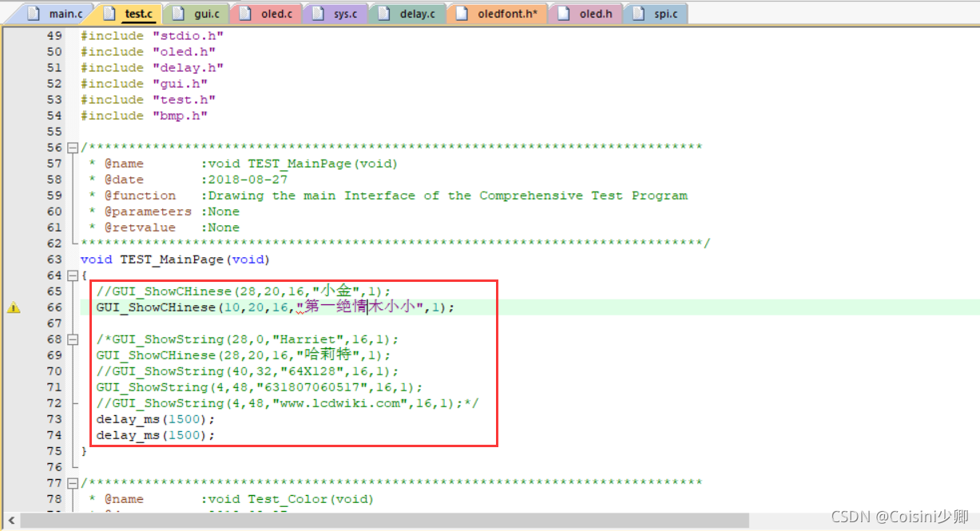Screen dimensions: 980x531
Task: Open the sys.c tab
Action: point(335,14)
